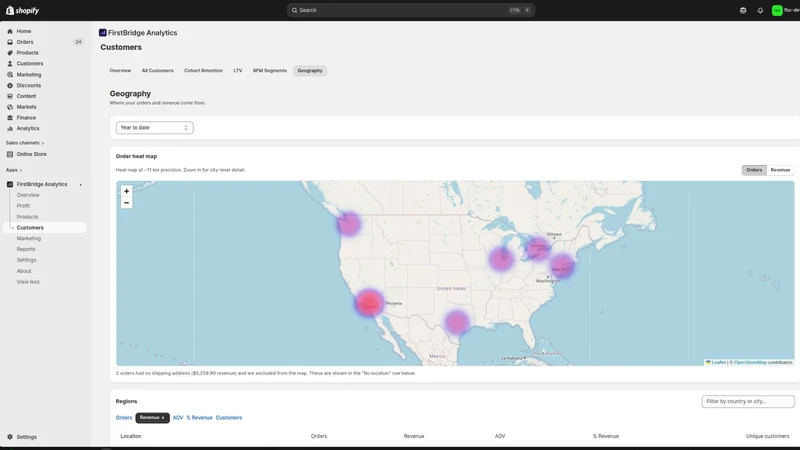Click the store icon in top bar
This screenshot has width=800, height=450.
pyautogui.click(x=743, y=10)
